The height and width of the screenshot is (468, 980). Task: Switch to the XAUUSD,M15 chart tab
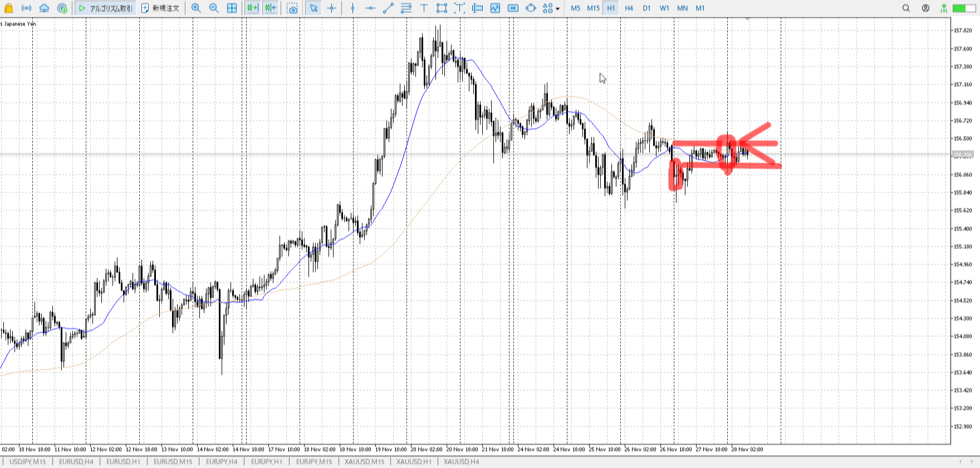pos(364,461)
